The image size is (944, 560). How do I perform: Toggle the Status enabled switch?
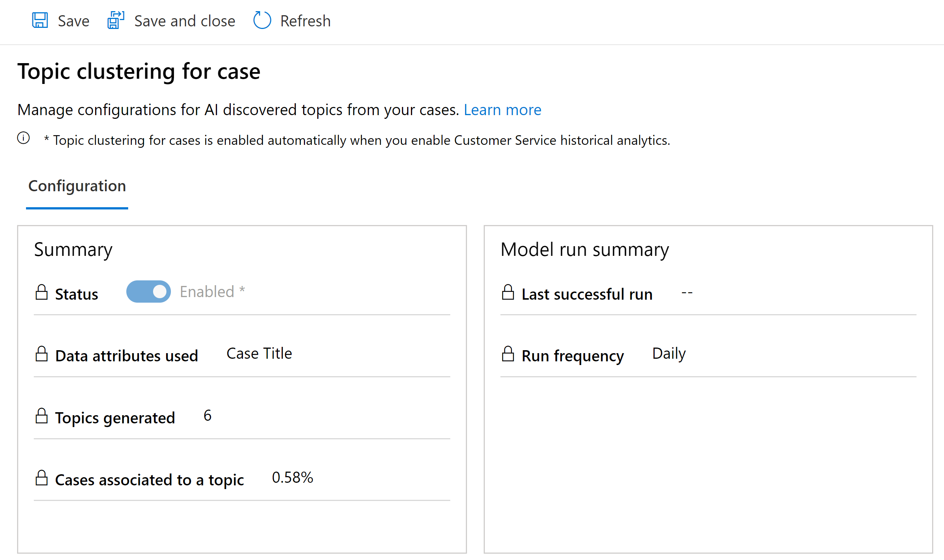pyautogui.click(x=147, y=292)
